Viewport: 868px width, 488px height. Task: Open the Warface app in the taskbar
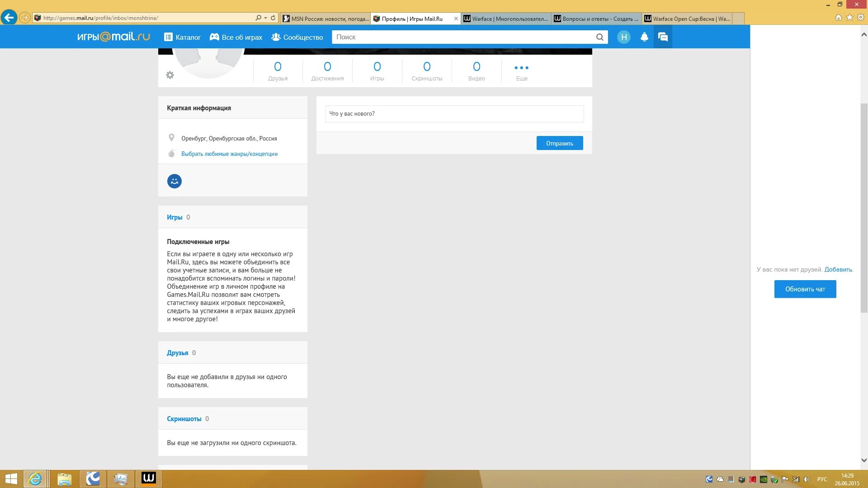(148, 478)
